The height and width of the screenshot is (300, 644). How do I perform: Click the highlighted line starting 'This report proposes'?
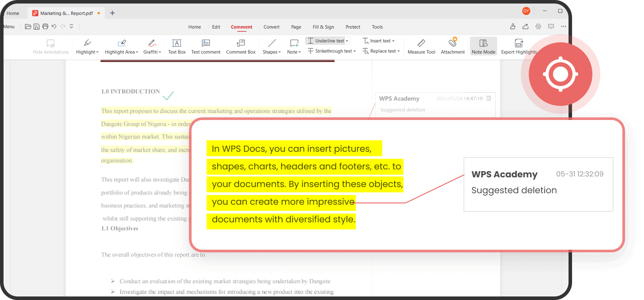point(216,111)
